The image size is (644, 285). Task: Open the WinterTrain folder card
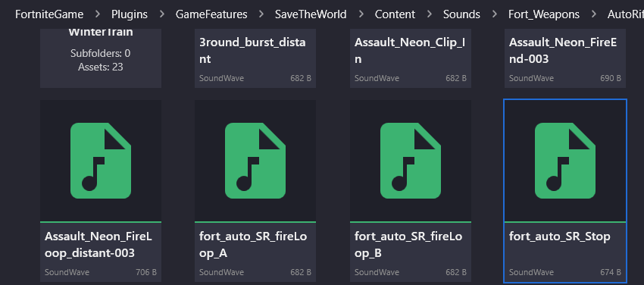tap(101, 58)
